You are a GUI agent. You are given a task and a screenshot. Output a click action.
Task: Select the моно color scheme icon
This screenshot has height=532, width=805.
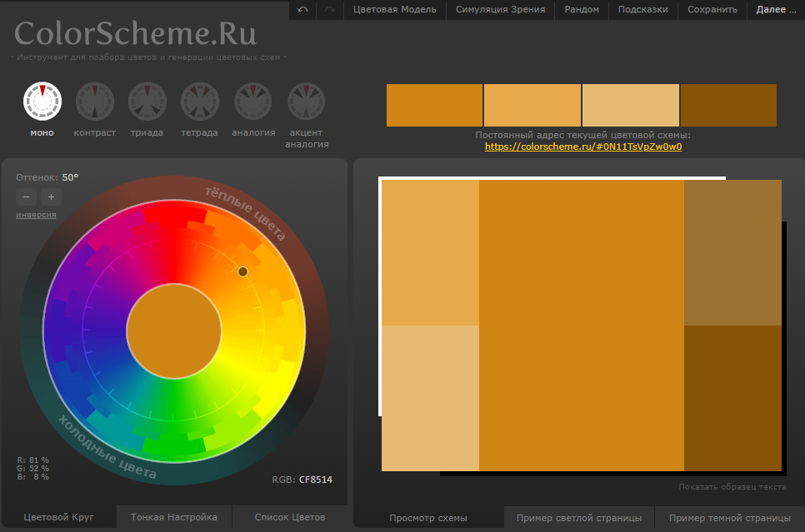pyautogui.click(x=42, y=101)
